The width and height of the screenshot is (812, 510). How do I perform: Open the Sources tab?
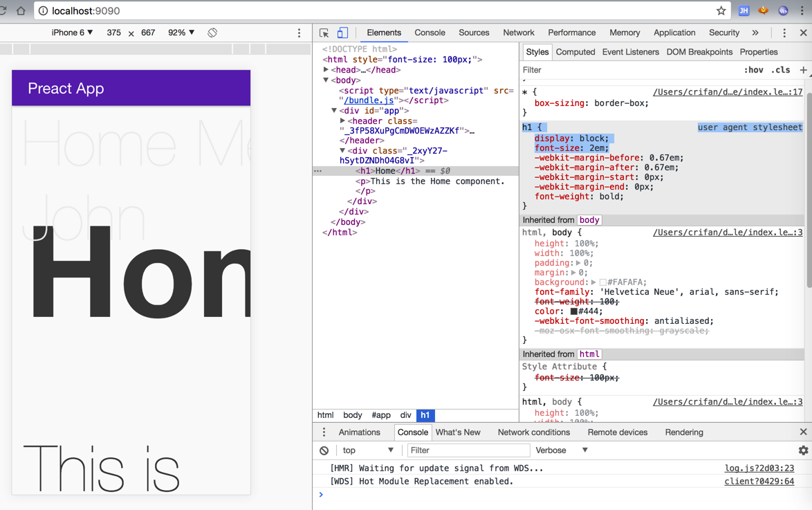(474, 33)
